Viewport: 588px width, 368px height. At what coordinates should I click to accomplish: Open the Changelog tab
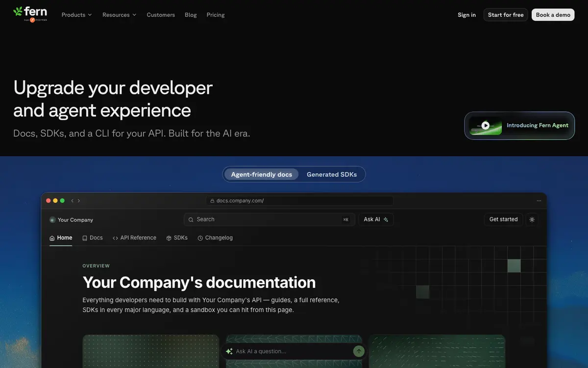[x=215, y=238]
